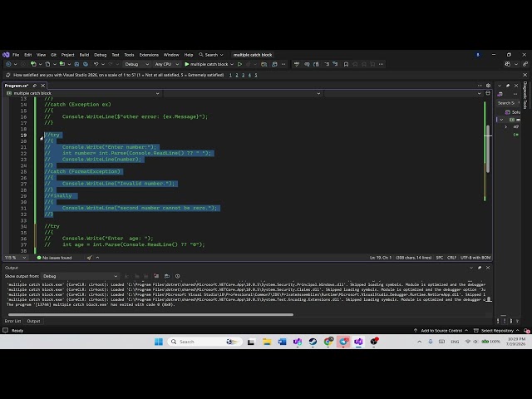Dismiss the satisfaction survey bar
This screenshot has height=399, width=532.
(525, 75)
